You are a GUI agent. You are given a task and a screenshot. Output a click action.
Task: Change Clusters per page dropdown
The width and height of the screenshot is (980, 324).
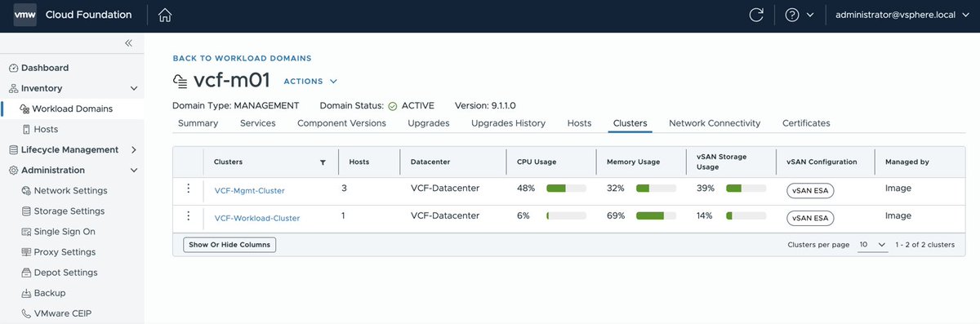(872, 245)
